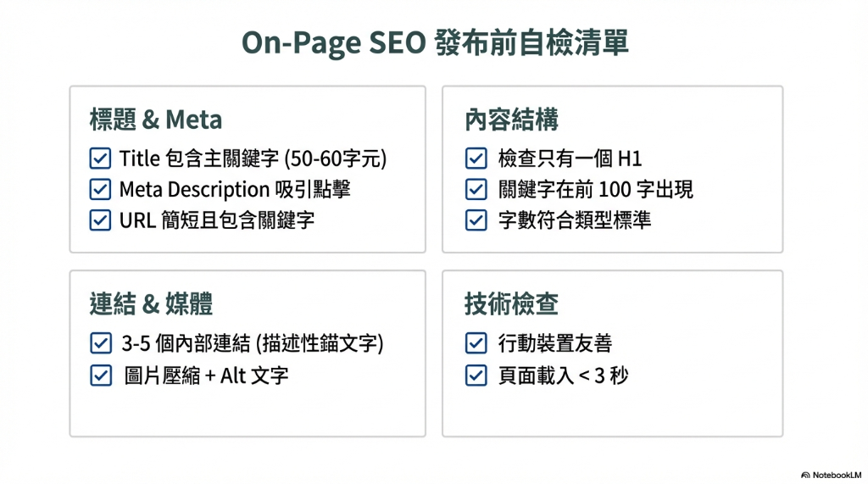Click the '圖片壓縮 + Alt 文字' text label
Screen dimensions: 868x484
[206, 375]
